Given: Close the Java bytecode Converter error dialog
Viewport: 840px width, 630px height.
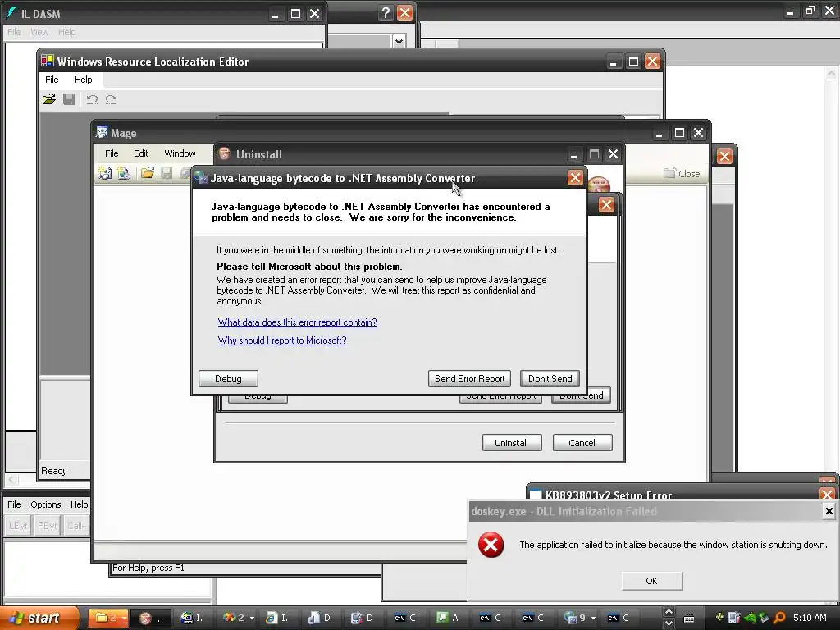Looking at the screenshot, I should tap(575, 178).
